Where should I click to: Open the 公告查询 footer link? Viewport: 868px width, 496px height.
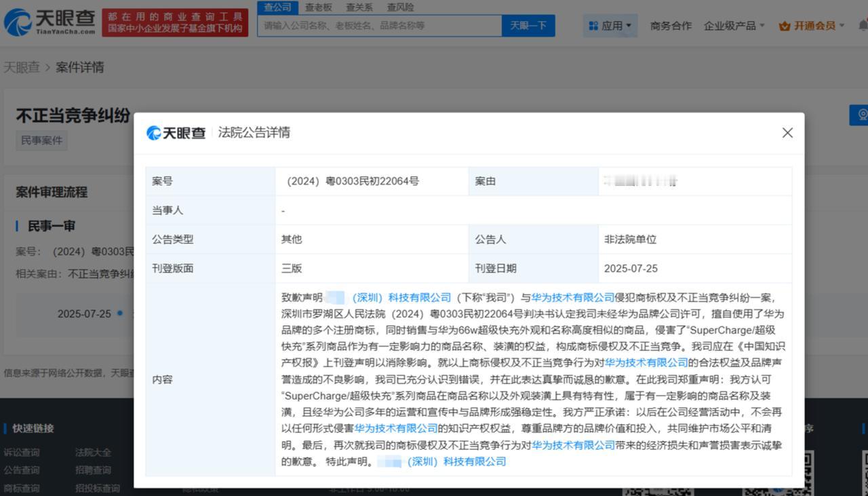point(22,470)
